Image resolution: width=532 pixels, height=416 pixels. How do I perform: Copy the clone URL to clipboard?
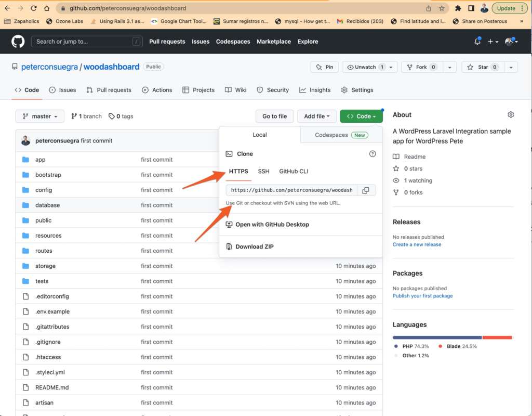point(366,190)
